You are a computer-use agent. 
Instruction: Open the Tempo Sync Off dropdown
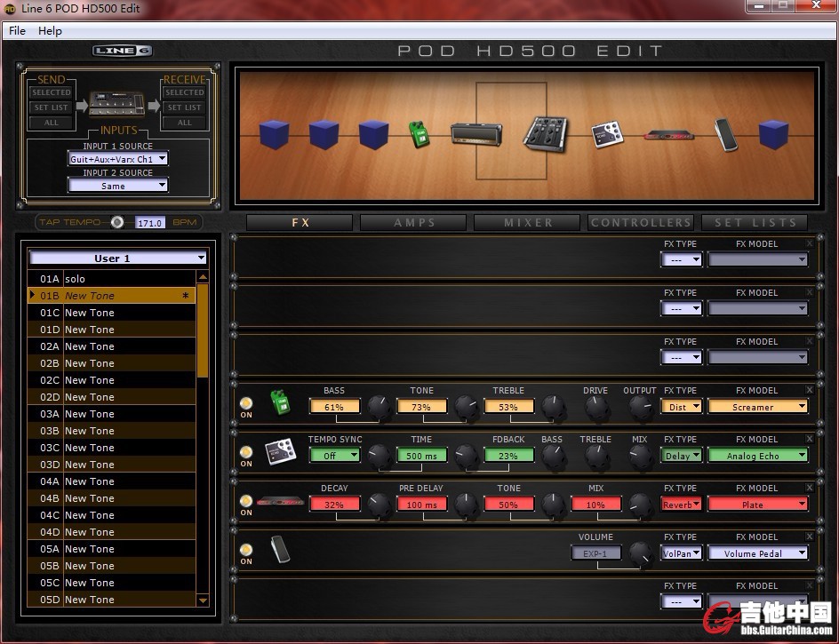[334, 456]
